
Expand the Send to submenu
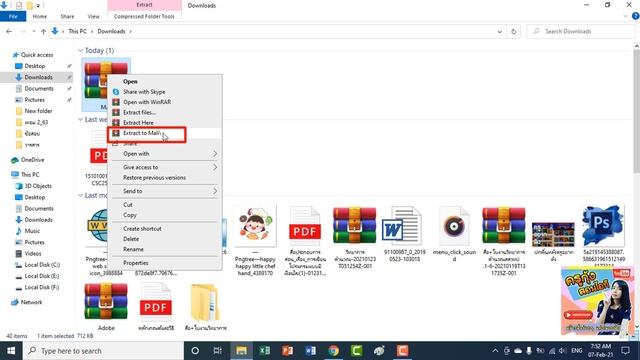click(165, 191)
